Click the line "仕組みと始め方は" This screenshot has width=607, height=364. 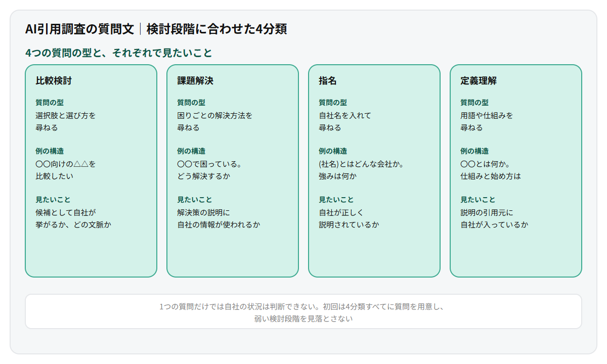[x=491, y=176]
